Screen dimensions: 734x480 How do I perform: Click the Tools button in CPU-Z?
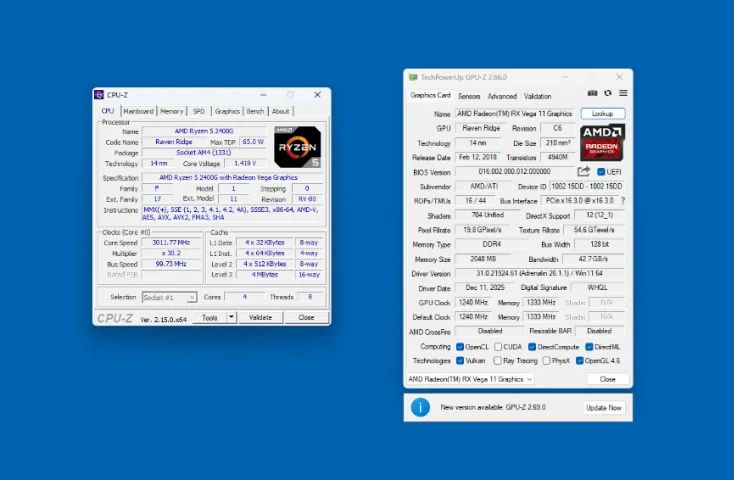coord(210,317)
